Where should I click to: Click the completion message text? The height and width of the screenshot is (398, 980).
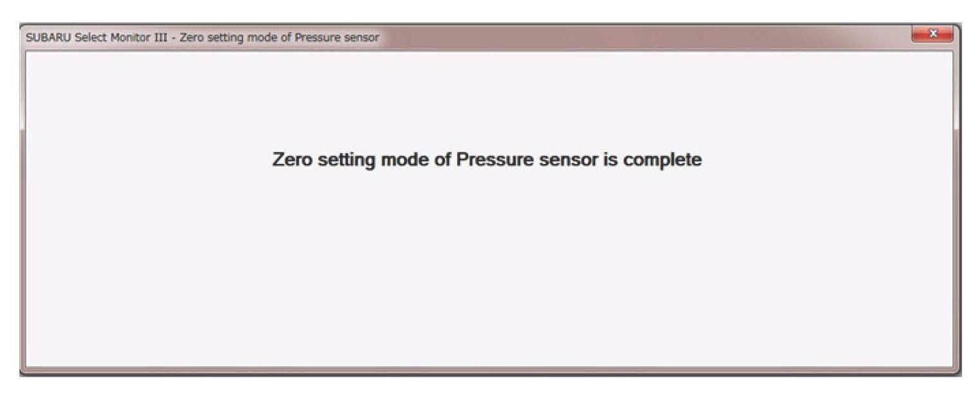point(487,160)
